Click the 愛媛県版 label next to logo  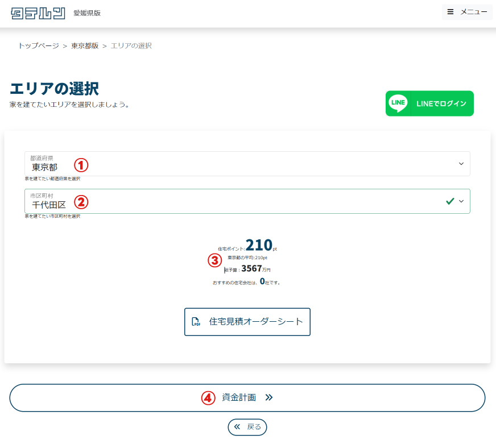[87, 13]
